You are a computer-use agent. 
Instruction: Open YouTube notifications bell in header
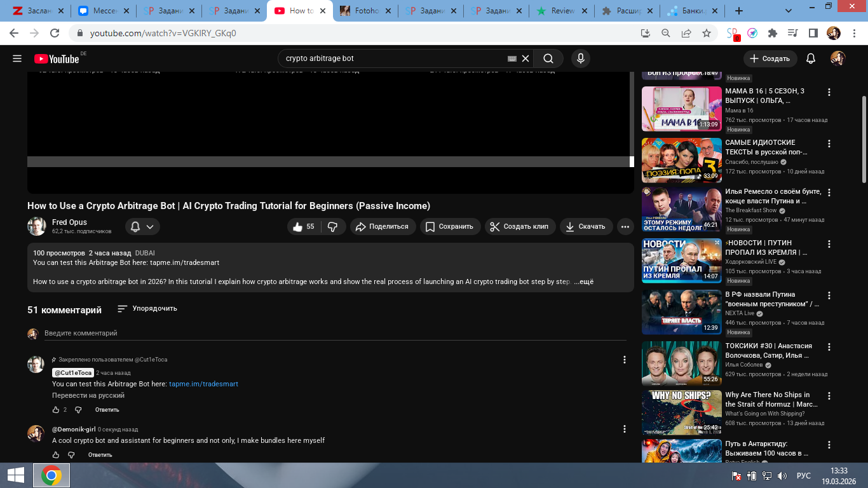tap(811, 58)
